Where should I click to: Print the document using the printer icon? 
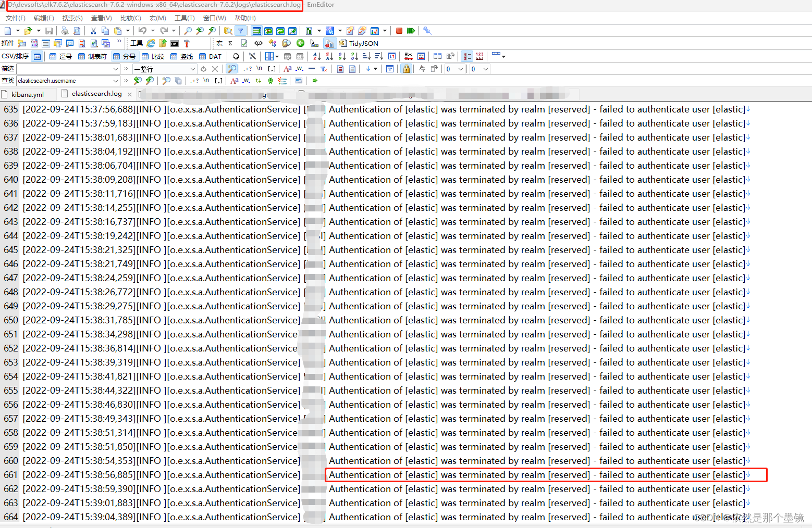65,31
